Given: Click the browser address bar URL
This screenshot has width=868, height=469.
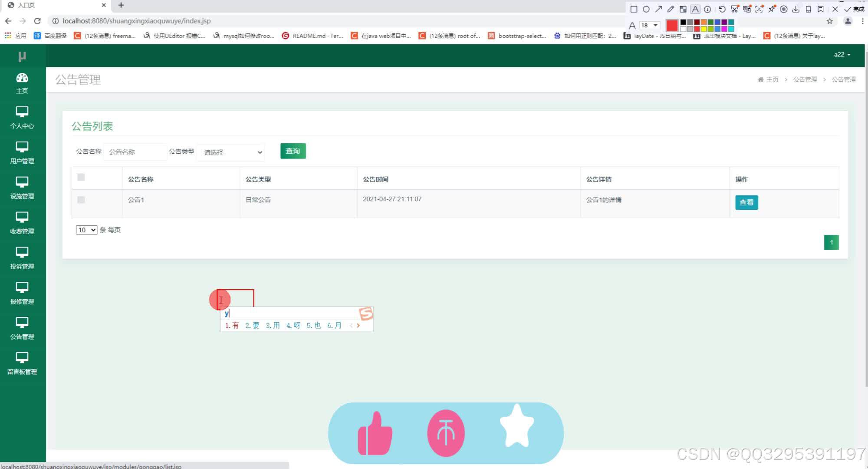Looking at the screenshot, I should [x=136, y=21].
